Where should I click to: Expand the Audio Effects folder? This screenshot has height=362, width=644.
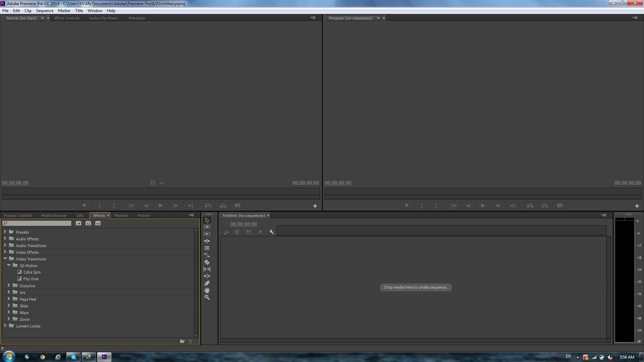coord(5,238)
